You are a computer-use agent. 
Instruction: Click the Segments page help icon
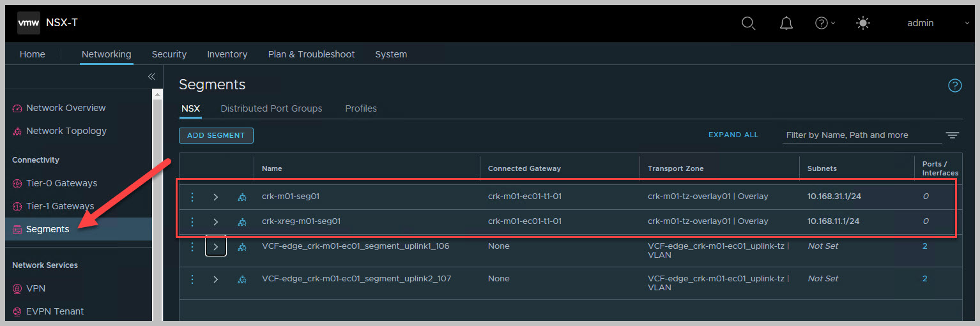(x=954, y=85)
